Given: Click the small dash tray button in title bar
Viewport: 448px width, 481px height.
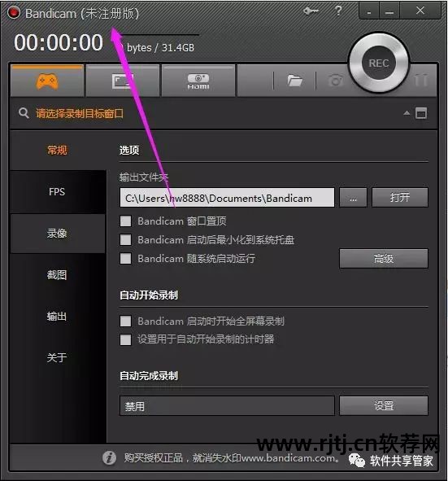Looking at the screenshot, I should coord(369,11).
